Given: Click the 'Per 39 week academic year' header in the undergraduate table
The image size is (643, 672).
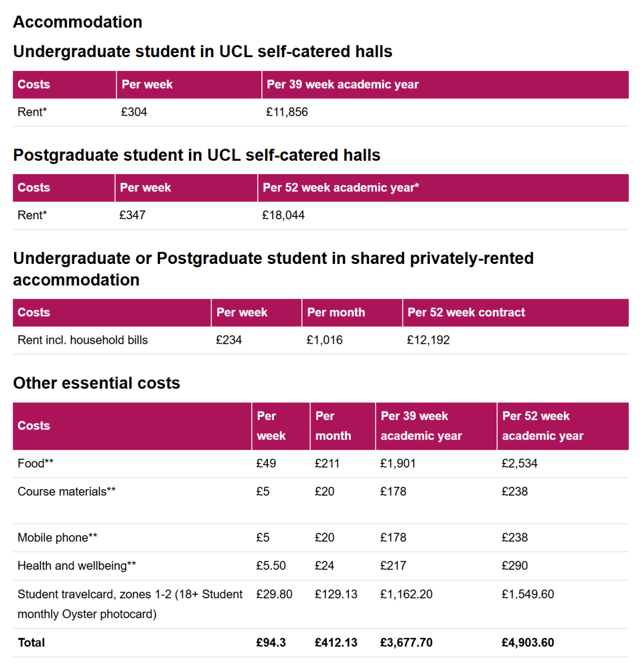Looking at the screenshot, I should coord(343,85).
